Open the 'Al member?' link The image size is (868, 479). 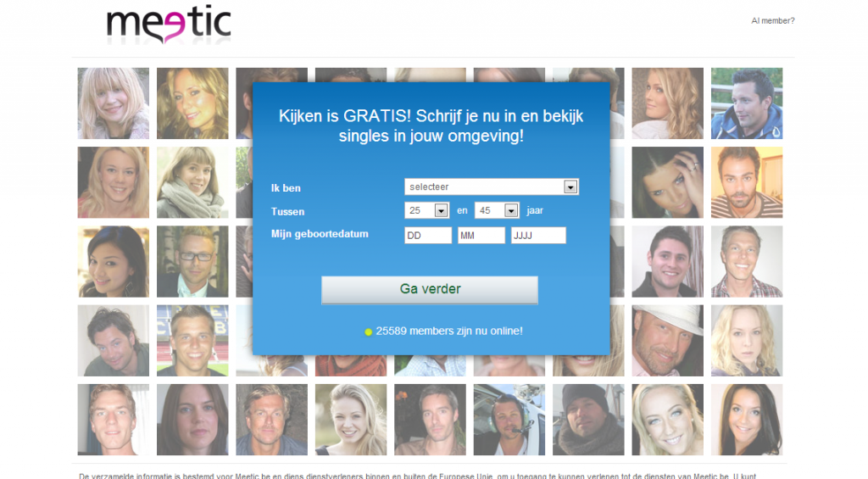tap(773, 21)
